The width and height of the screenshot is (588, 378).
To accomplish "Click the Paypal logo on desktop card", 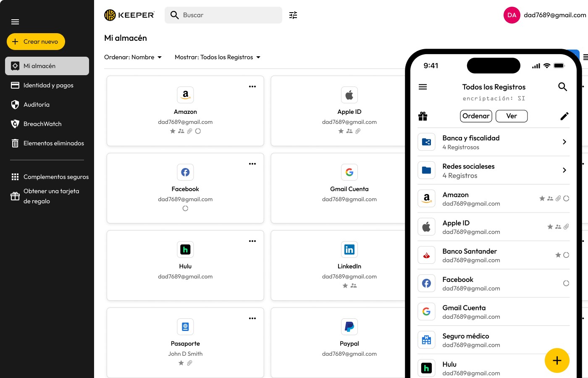I will 349,327.
